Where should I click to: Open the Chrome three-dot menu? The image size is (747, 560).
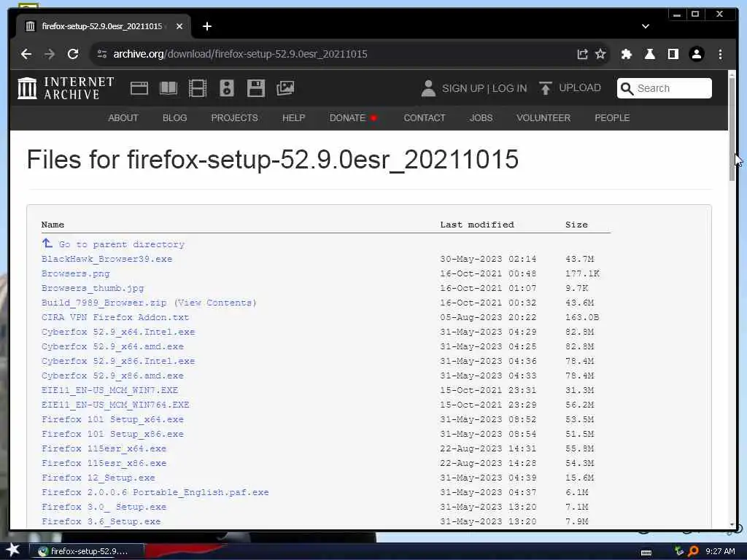[720, 54]
